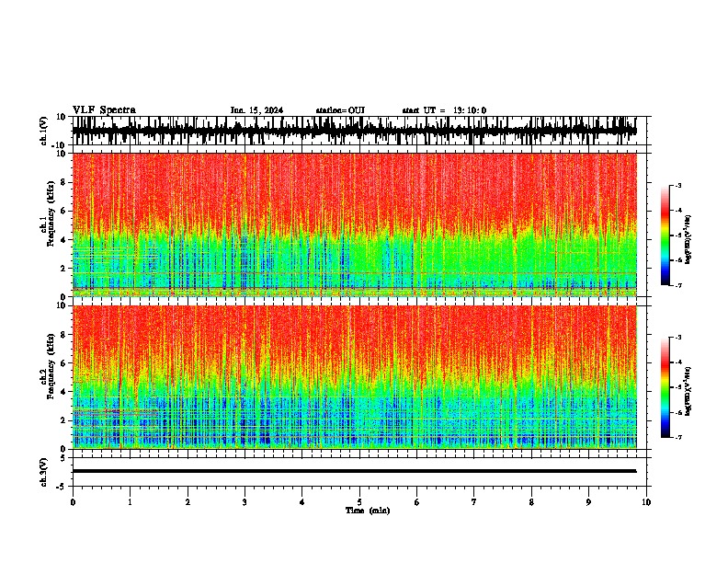Click the '8' kHz tick on ch.1 spectrogram
The width and height of the screenshot is (728, 563).
(x=64, y=182)
